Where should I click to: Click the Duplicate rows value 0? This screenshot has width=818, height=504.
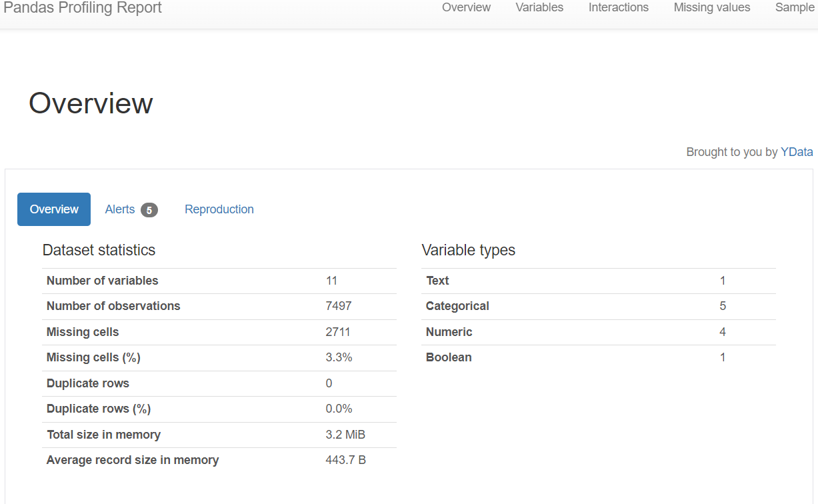pos(329,383)
